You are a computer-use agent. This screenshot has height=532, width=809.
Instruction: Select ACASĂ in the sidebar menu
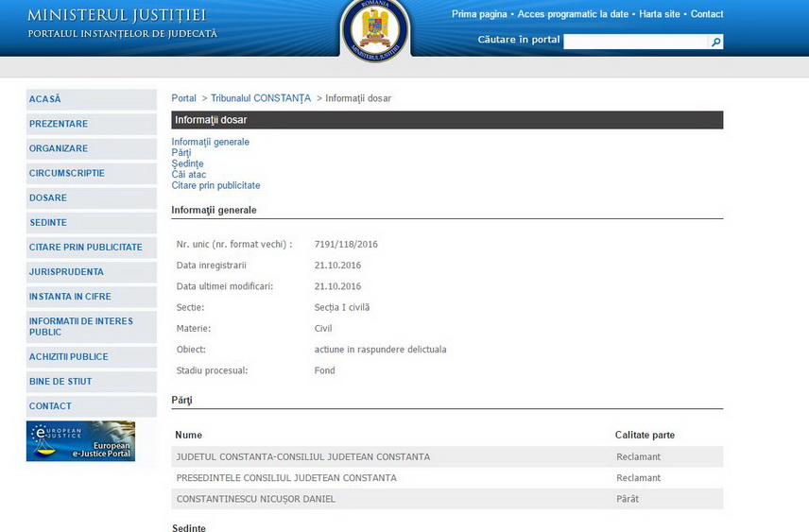click(45, 99)
